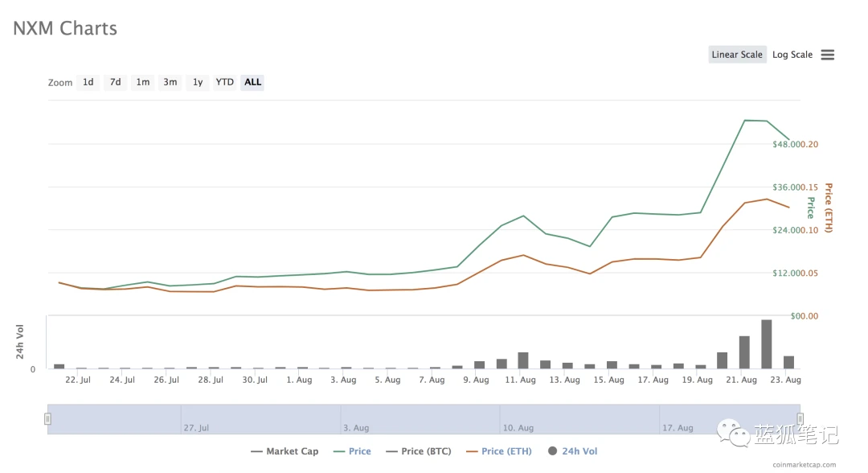Click the volume bar at 11 Aug
The height and width of the screenshot is (473, 868).
523,360
